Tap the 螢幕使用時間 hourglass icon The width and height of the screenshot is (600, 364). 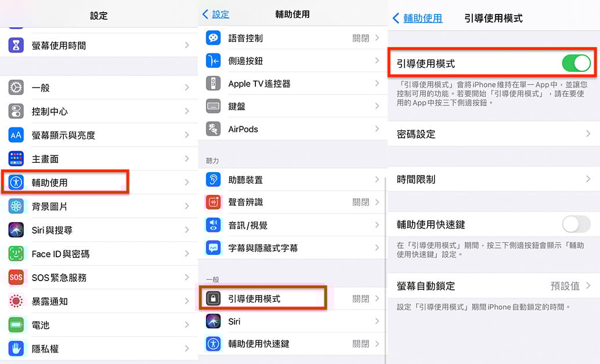tap(16, 45)
